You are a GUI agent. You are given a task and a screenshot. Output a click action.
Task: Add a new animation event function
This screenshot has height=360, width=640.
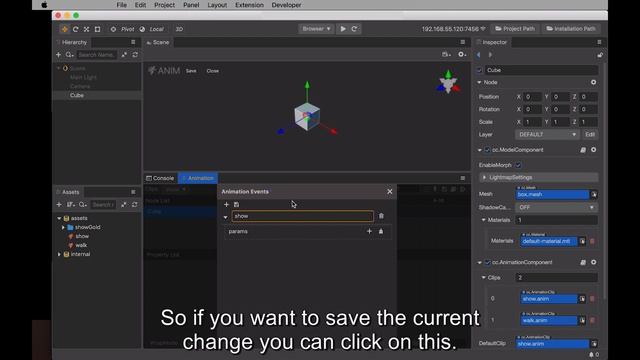point(227,204)
